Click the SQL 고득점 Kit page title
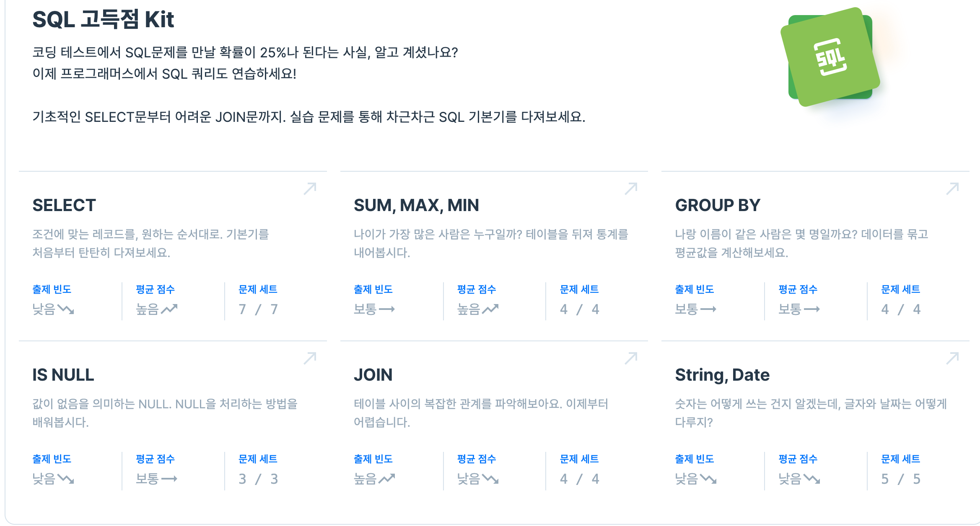Image resolution: width=980 pixels, height=526 pixels. point(103,19)
